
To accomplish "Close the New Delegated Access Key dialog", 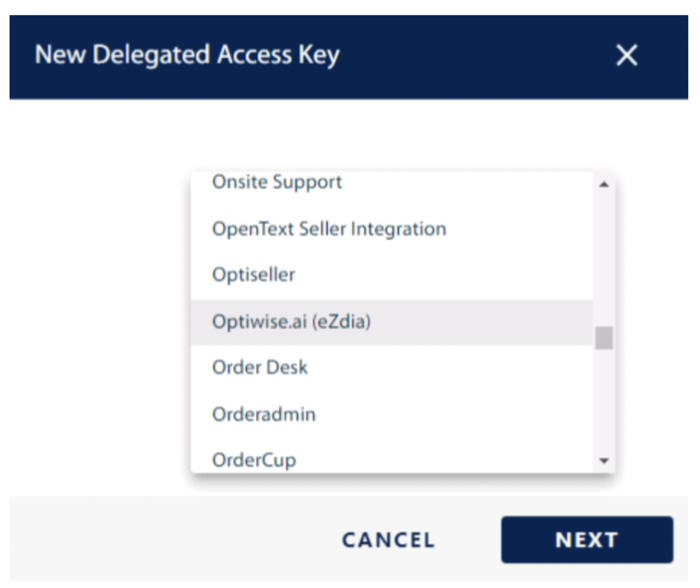I will click(x=626, y=55).
